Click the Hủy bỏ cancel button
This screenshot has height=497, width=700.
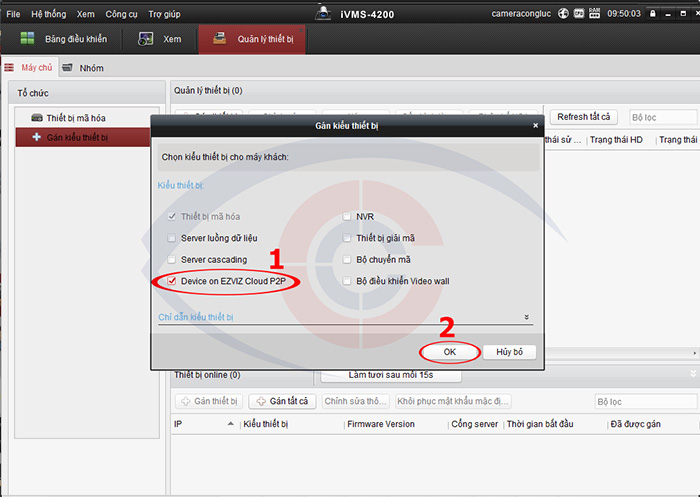[509, 352]
